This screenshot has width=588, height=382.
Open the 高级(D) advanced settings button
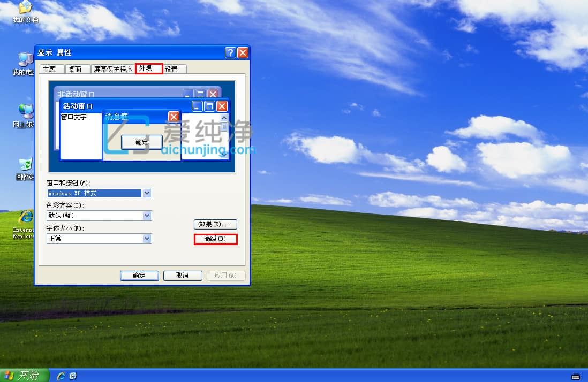[x=215, y=239]
